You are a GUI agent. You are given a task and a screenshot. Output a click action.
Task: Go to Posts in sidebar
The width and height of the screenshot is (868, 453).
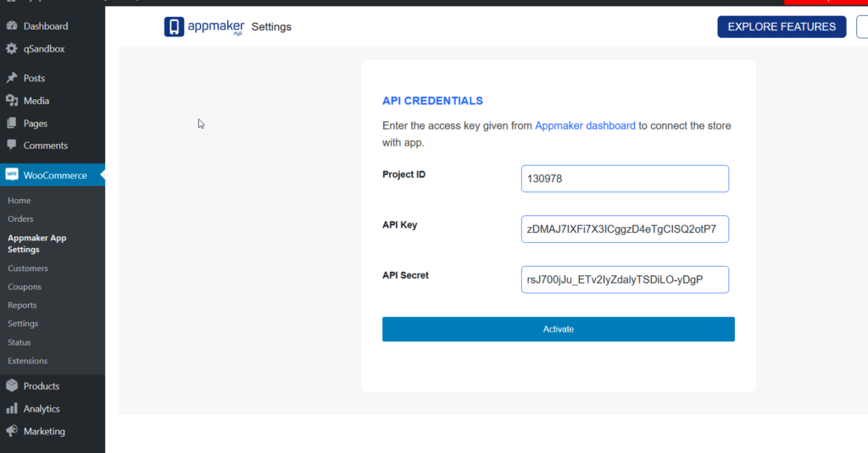pos(34,78)
